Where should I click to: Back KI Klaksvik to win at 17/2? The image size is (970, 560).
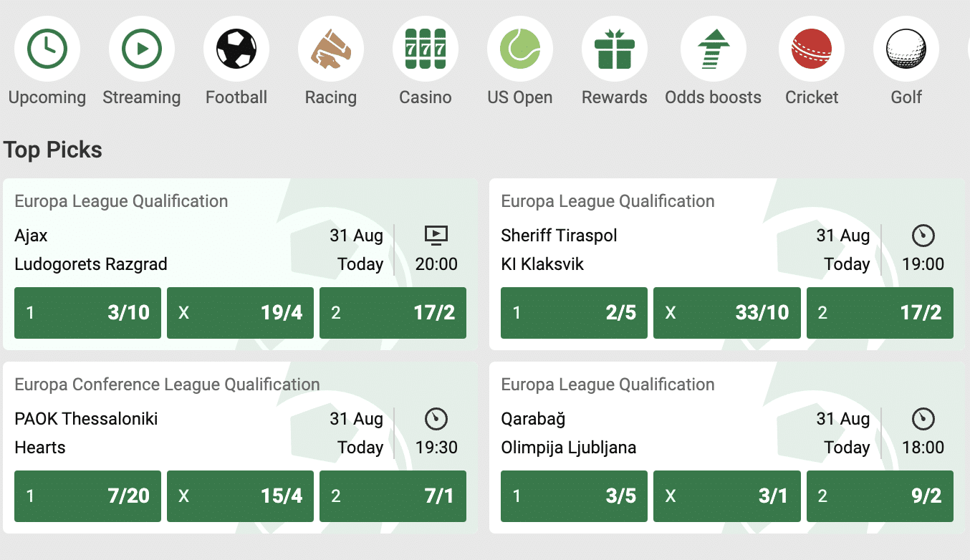pyautogui.click(x=880, y=313)
